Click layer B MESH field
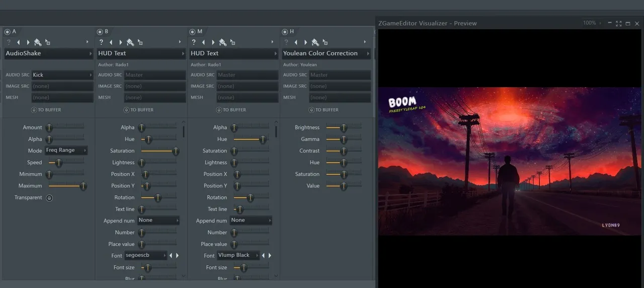 pos(155,97)
